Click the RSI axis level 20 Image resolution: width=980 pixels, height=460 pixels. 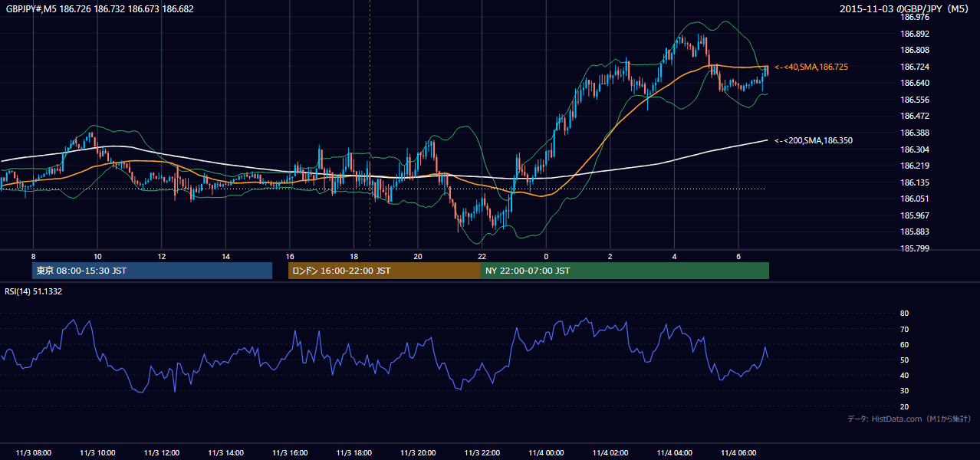click(x=904, y=406)
